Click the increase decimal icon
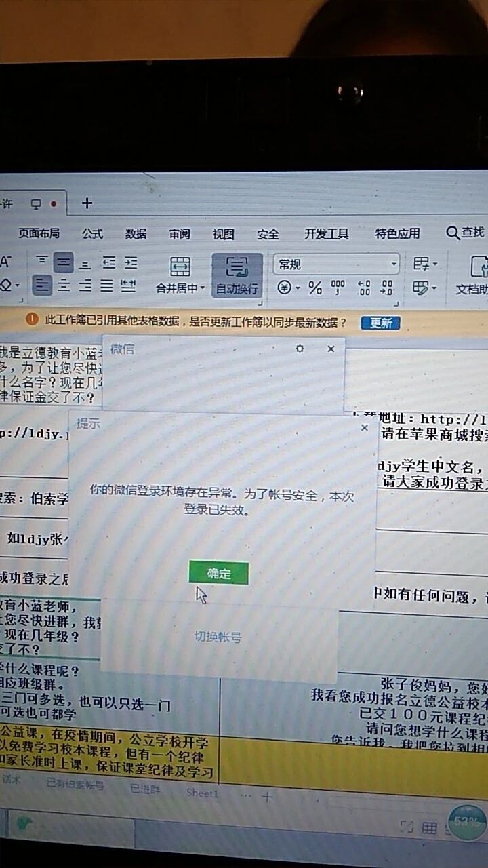The width and height of the screenshot is (488, 868). 364,288
